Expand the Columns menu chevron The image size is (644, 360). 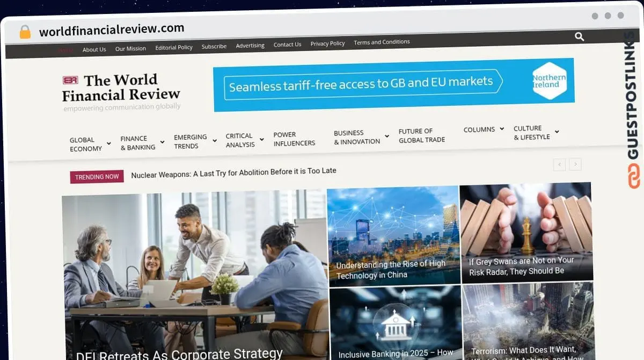(x=502, y=129)
